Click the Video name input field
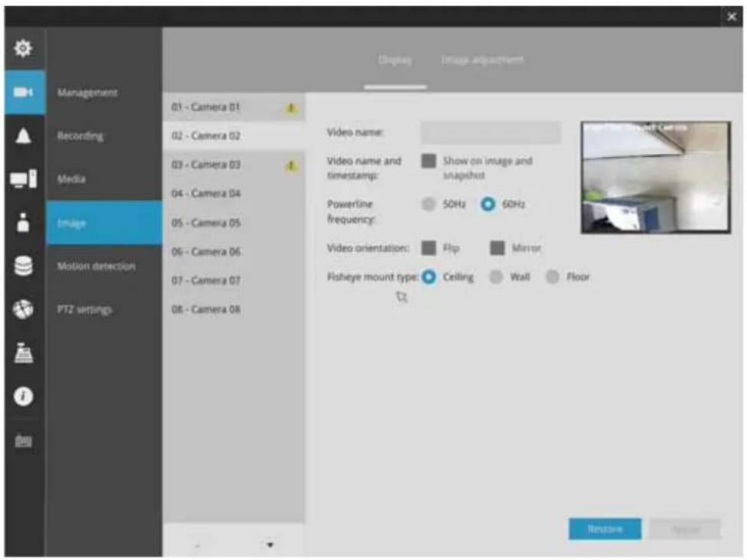The image size is (747, 560). (490, 132)
